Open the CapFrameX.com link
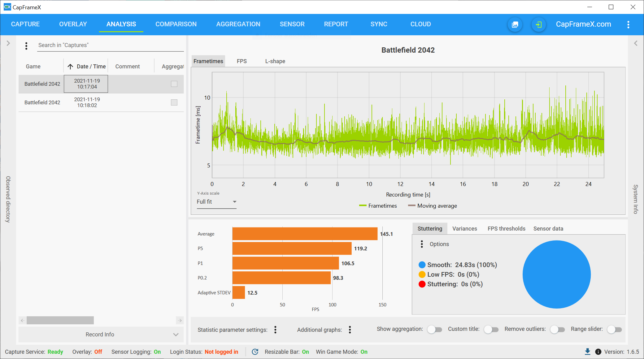This screenshot has height=359, width=644. coord(583,24)
